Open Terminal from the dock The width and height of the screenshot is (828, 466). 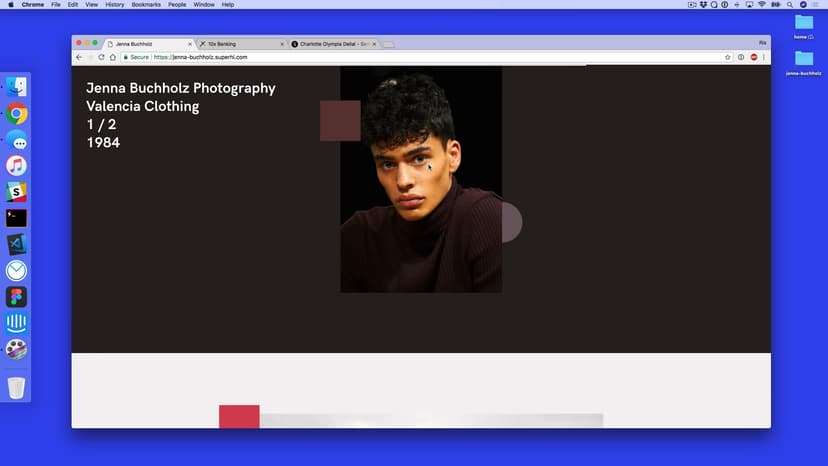(16, 218)
